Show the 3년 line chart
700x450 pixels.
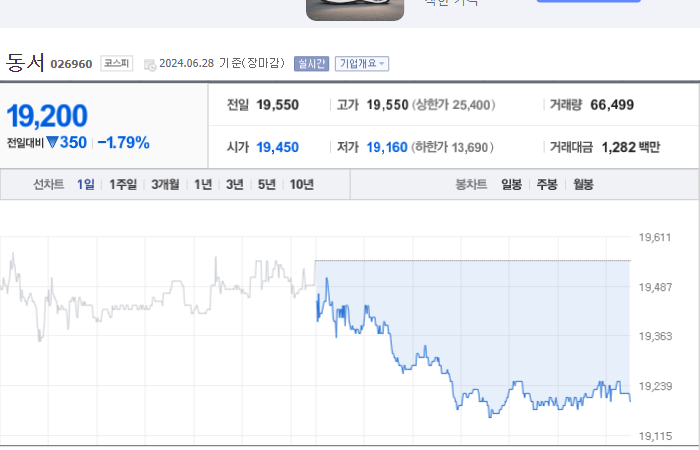tap(235, 184)
